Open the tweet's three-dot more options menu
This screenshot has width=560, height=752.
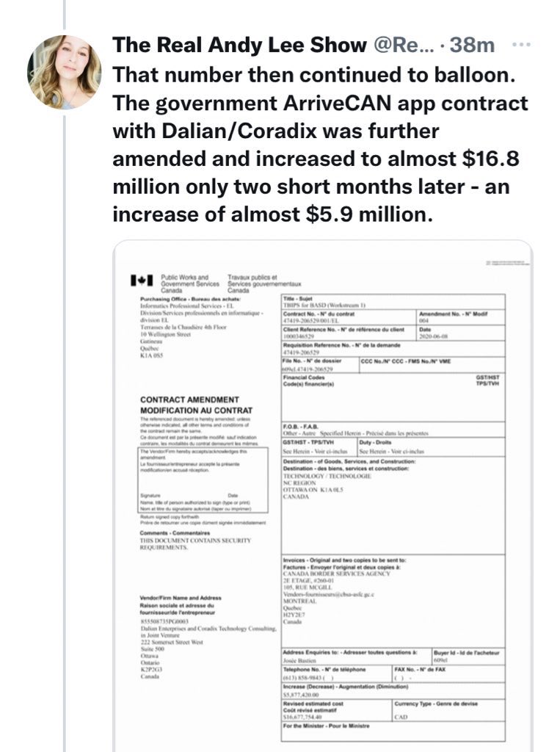[x=520, y=46]
